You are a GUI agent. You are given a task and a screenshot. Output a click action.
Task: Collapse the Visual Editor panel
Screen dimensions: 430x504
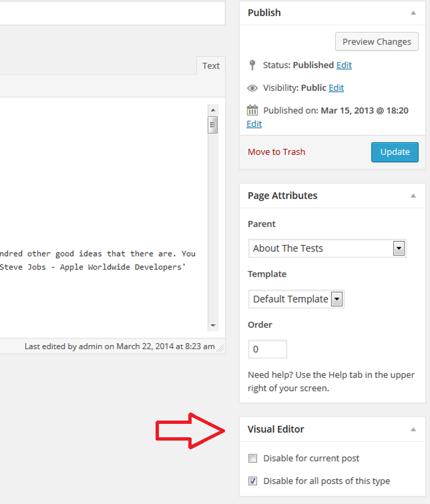click(413, 429)
